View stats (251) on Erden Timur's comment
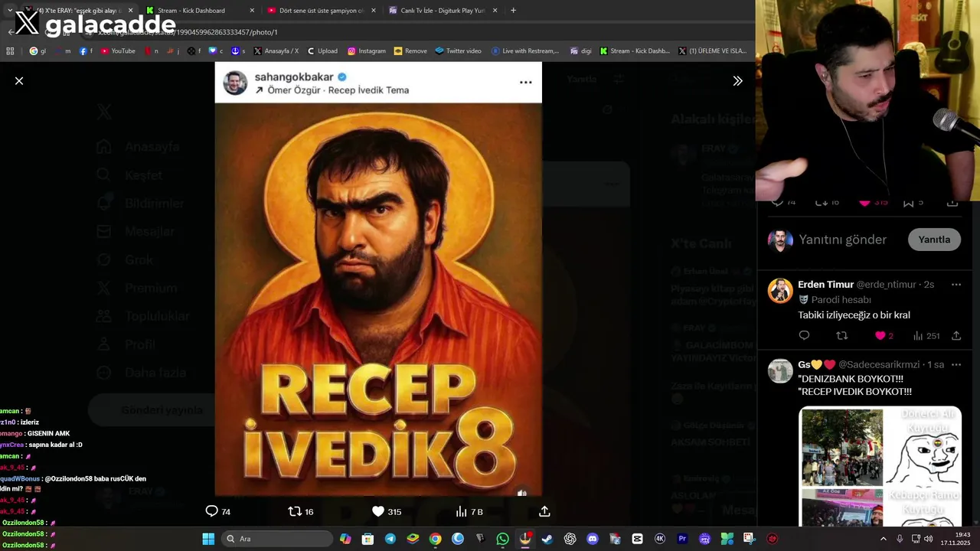Image resolution: width=980 pixels, height=551 pixels. [x=926, y=335]
